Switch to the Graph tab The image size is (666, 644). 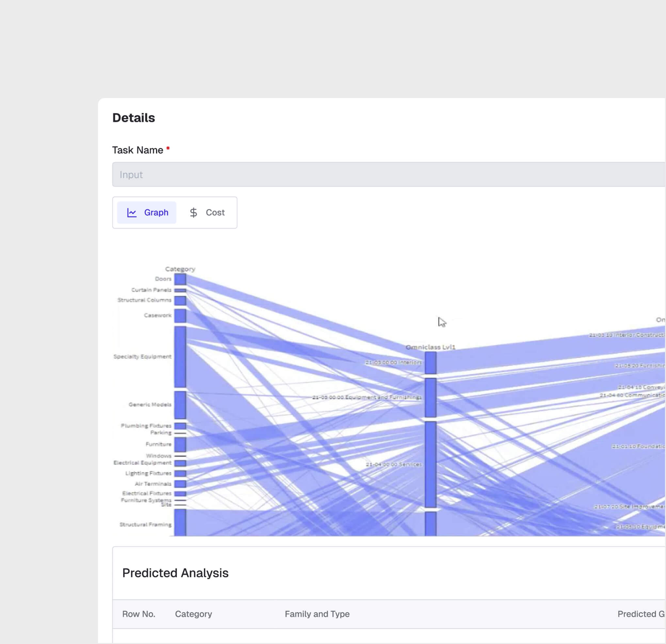click(147, 212)
